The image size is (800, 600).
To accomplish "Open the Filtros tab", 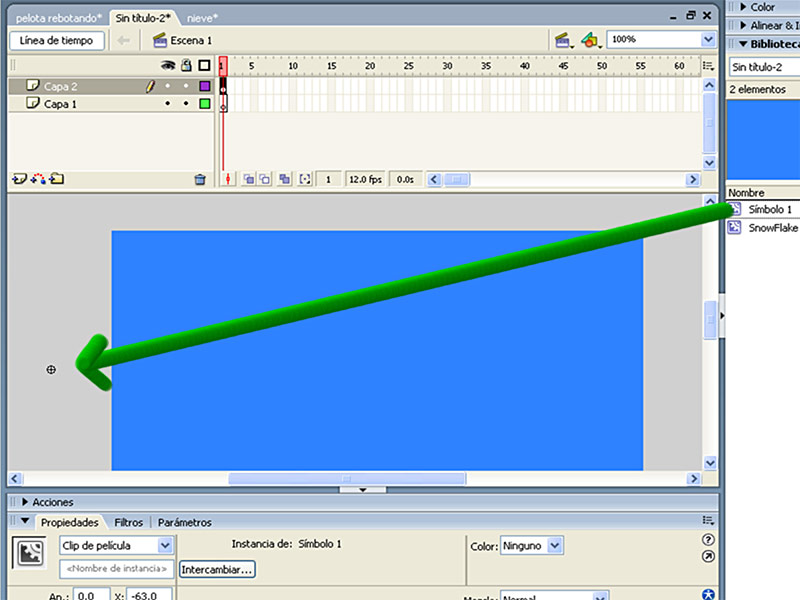I will click(x=128, y=522).
